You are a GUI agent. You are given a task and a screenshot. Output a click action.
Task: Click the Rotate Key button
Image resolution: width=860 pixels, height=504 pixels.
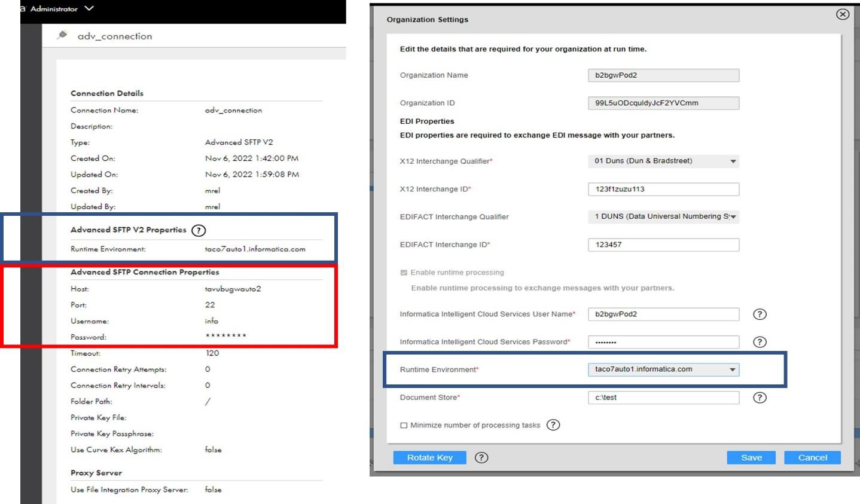click(430, 458)
